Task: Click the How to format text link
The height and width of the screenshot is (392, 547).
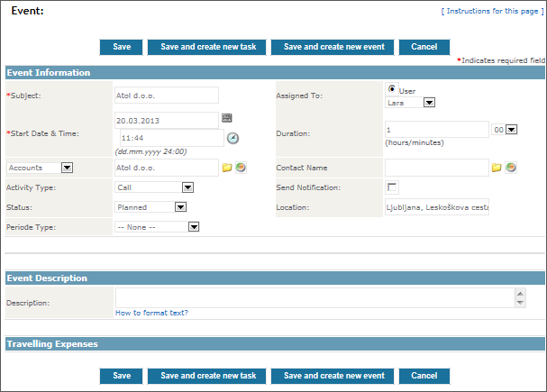Action: pos(151,313)
